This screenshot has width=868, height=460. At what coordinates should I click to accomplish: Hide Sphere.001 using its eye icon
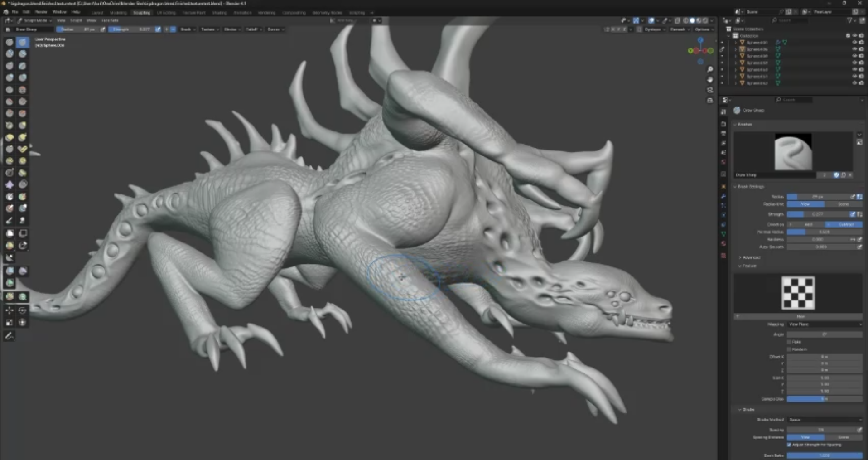pyautogui.click(x=854, y=42)
